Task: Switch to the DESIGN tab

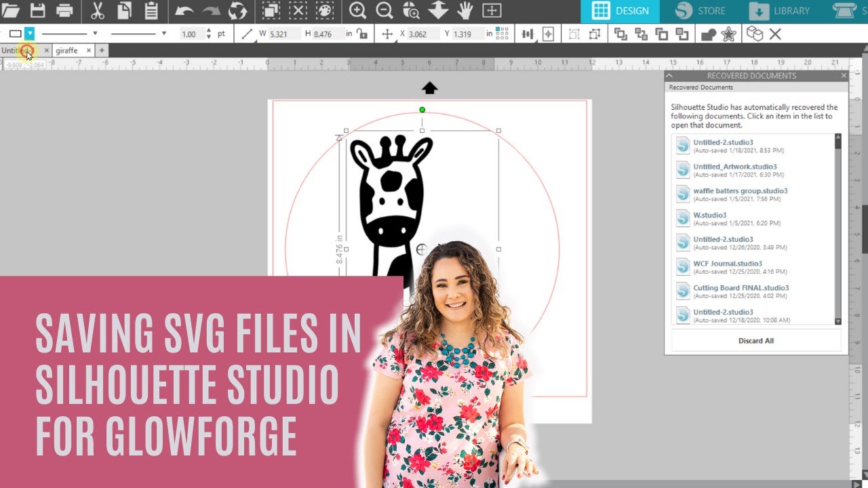Action: tap(620, 11)
